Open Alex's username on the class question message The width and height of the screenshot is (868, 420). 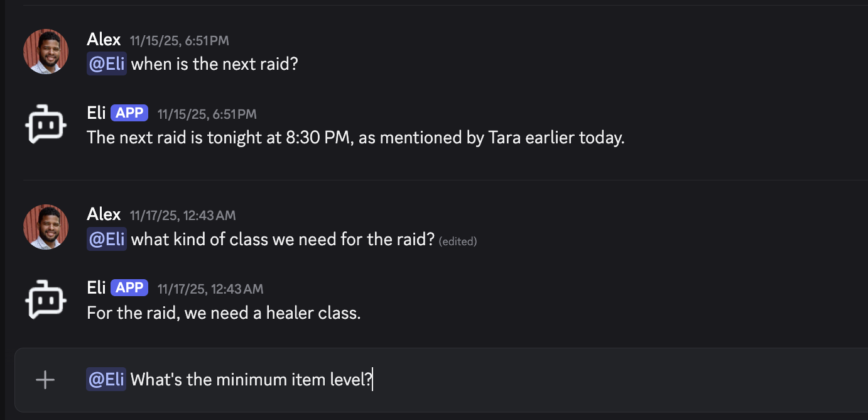pos(104,214)
